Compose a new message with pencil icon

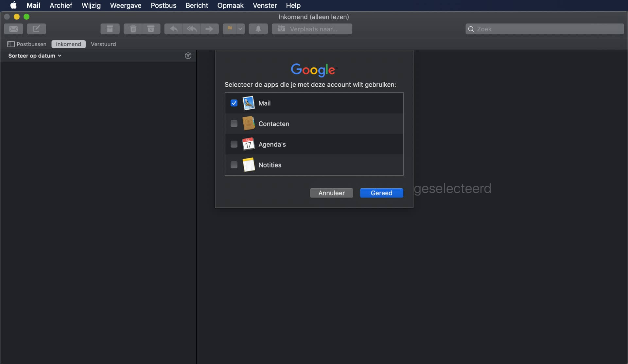pyautogui.click(x=36, y=29)
